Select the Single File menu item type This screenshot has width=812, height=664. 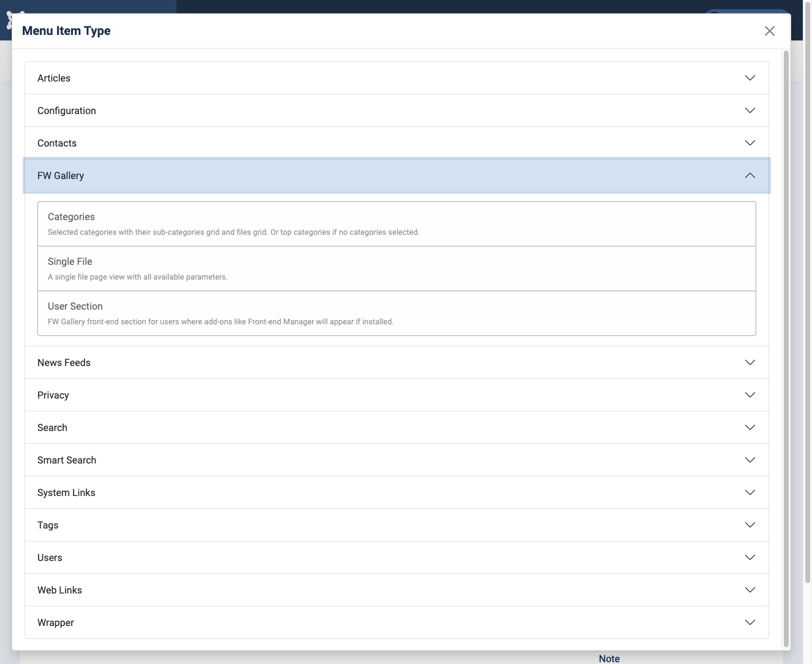(x=396, y=269)
